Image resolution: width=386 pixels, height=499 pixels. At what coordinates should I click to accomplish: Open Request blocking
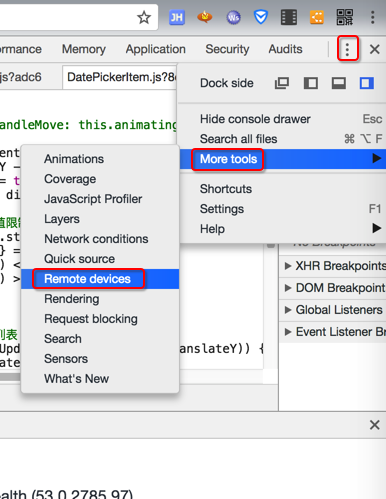(x=100, y=319)
